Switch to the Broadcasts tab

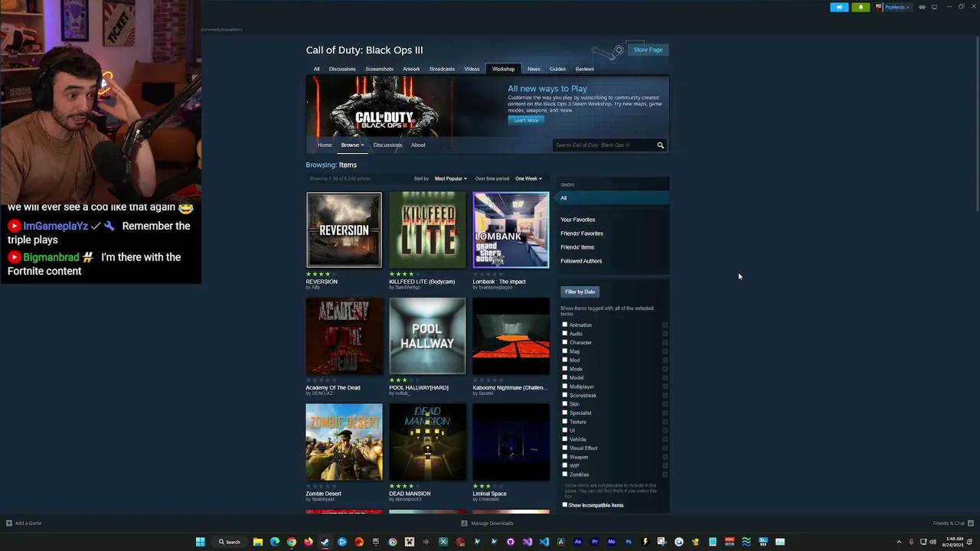point(442,69)
